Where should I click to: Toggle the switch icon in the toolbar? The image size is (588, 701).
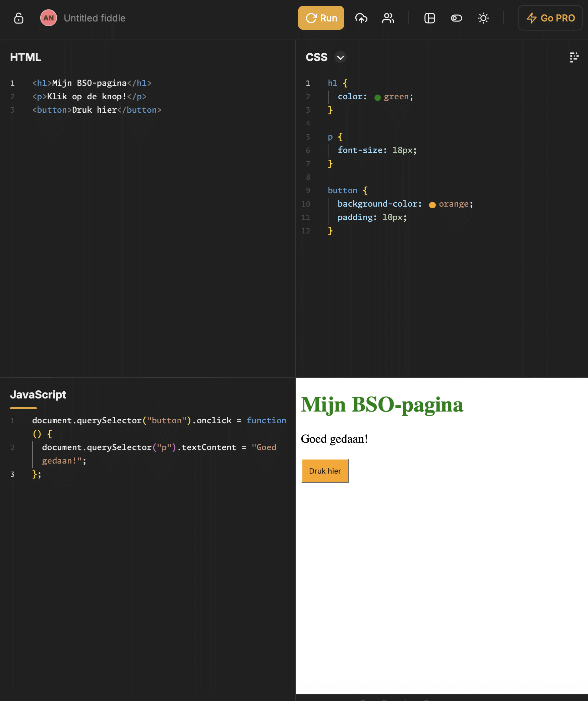pos(456,18)
